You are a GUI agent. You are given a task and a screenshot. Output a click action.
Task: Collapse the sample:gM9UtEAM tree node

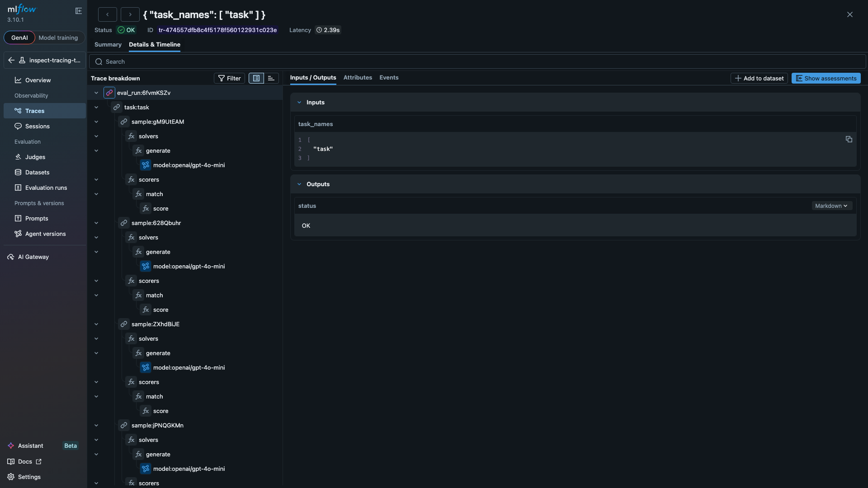pos(96,122)
